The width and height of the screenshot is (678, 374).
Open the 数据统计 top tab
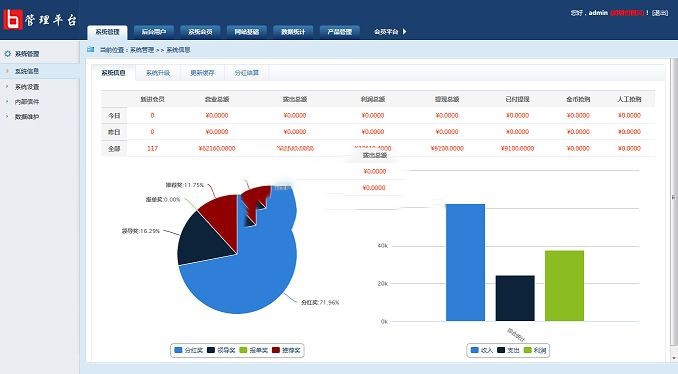coord(293,32)
